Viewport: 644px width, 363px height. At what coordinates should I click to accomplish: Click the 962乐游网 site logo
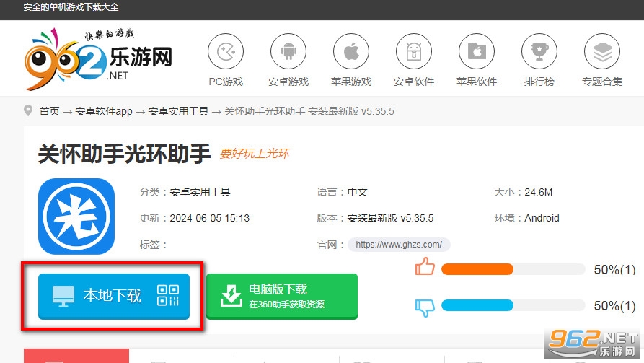pyautogui.click(x=98, y=58)
